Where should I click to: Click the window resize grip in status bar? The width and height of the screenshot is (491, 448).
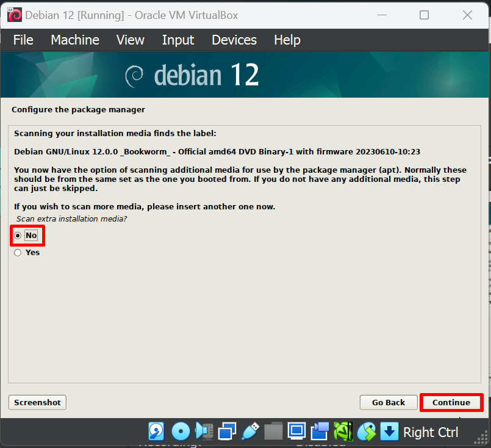pos(481,438)
